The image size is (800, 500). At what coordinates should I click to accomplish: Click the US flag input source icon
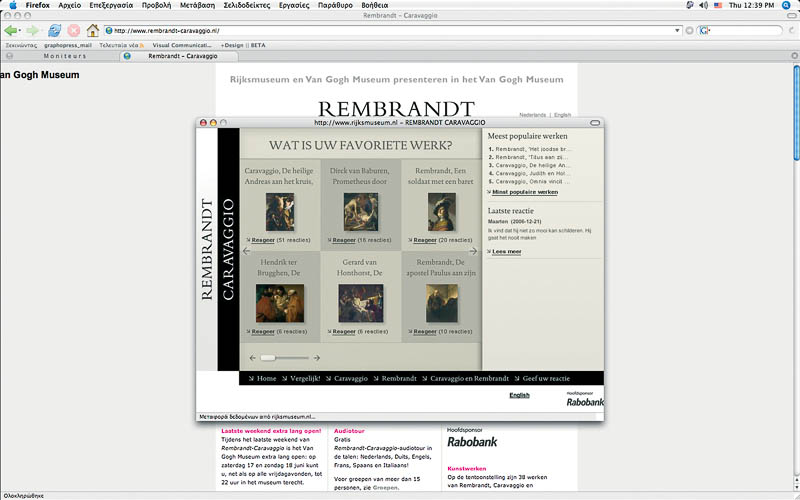[718, 5]
